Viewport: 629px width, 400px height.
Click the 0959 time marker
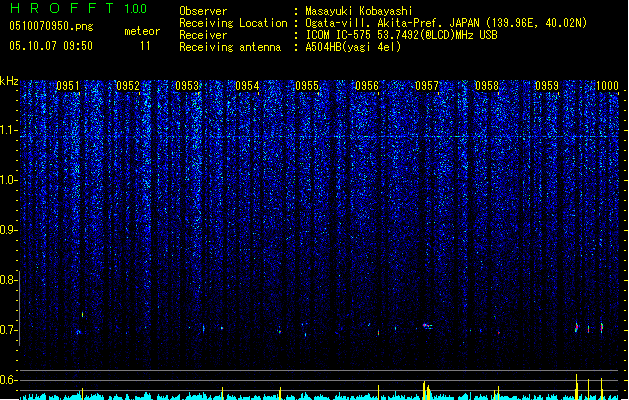click(547, 86)
